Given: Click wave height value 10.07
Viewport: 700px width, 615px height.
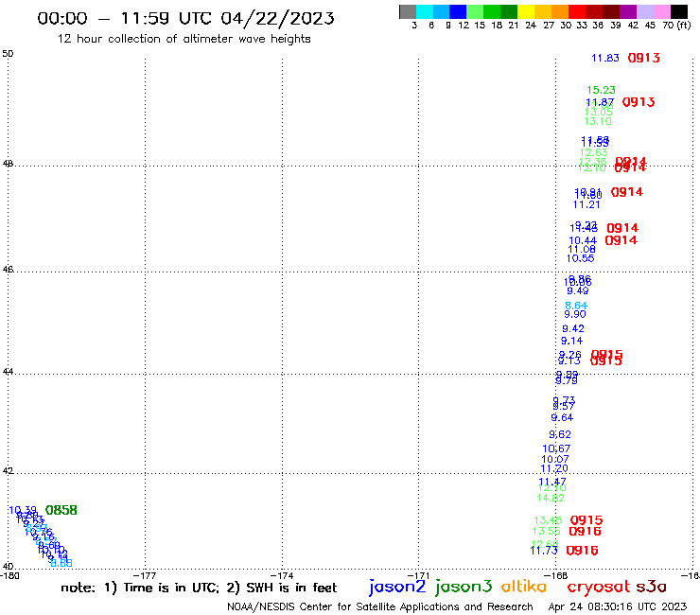Looking at the screenshot, I should (x=555, y=460).
